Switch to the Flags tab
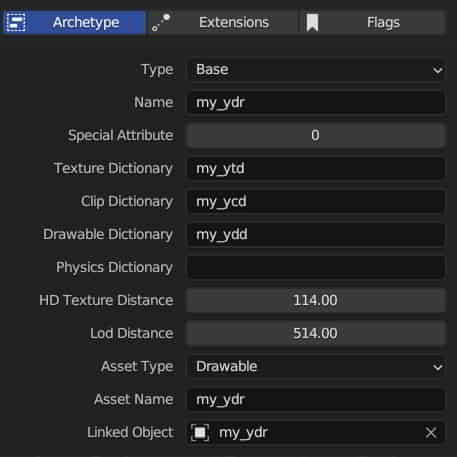The width and height of the screenshot is (457, 457). [x=372, y=23]
